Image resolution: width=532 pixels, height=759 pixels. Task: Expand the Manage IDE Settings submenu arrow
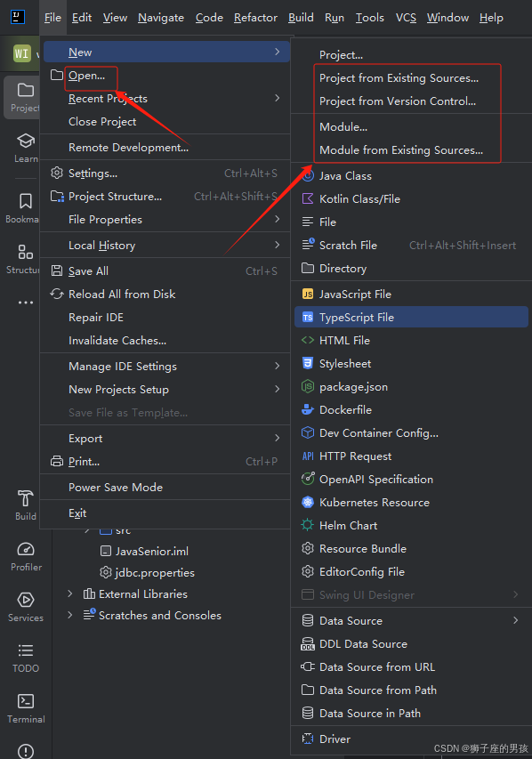pyautogui.click(x=277, y=366)
